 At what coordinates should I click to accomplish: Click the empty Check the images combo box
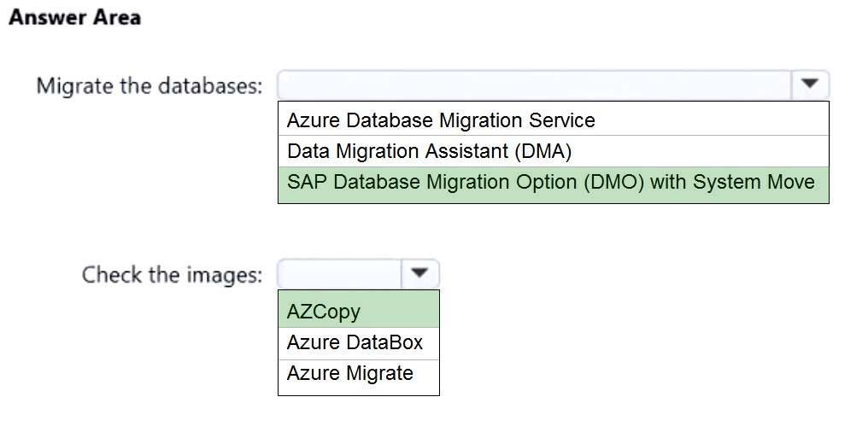click(340, 274)
